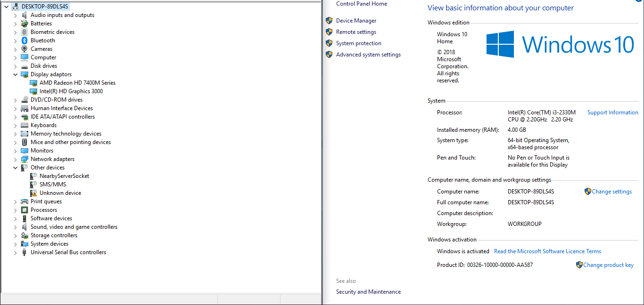Read the Microsoft Software Licence Terms

pyautogui.click(x=547, y=251)
